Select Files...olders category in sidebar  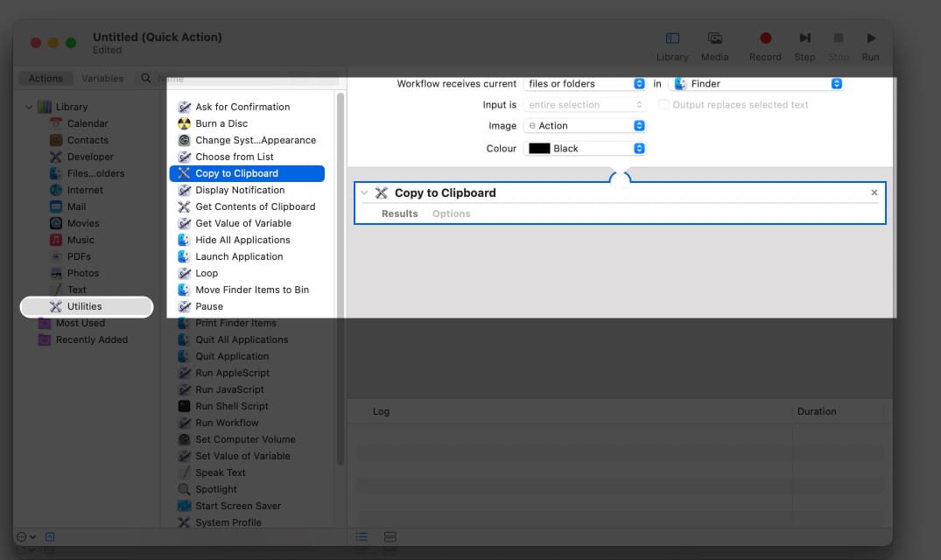coord(95,174)
